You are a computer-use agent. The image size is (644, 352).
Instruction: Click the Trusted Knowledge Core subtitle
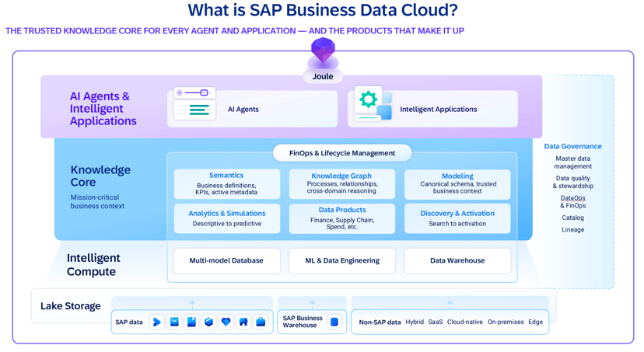(x=235, y=31)
